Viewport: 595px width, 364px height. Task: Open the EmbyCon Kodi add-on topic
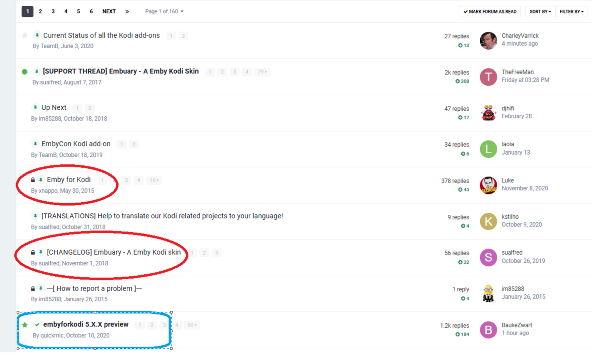[76, 144]
